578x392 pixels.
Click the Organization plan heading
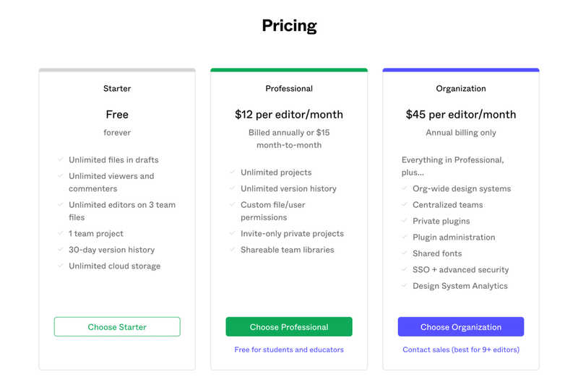[x=461, y=88]
